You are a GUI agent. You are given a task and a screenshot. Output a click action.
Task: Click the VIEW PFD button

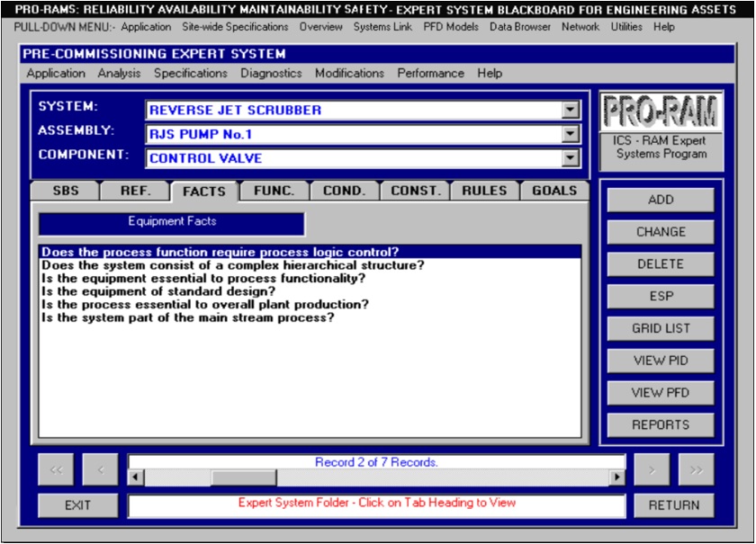(661, 393)
